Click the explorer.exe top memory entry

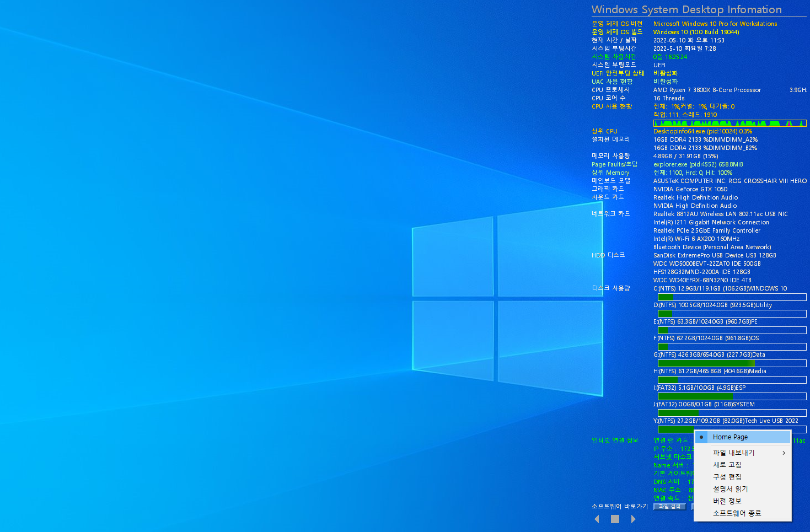(x=698, y=164)
